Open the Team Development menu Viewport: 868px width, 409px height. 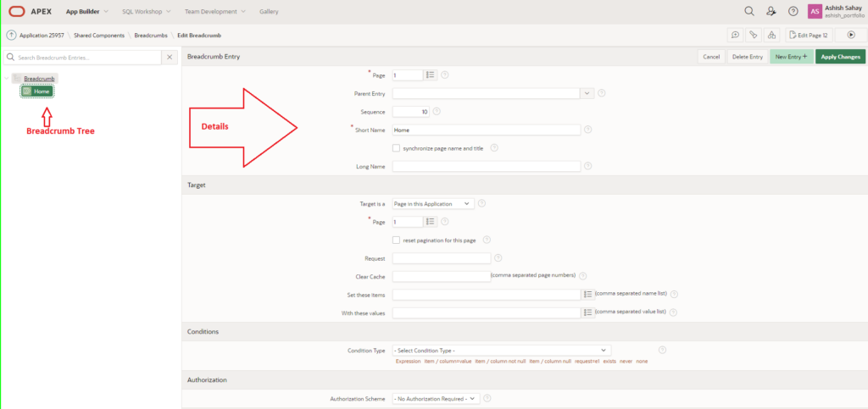pyautogui.click(x=215, y=11)
